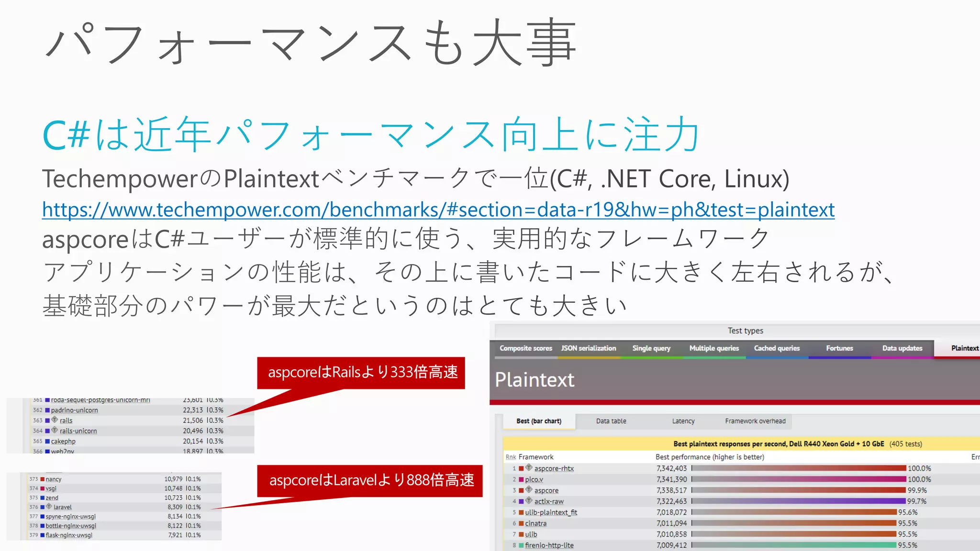Click the green color square for firenio-http-lite

(521, 546)
